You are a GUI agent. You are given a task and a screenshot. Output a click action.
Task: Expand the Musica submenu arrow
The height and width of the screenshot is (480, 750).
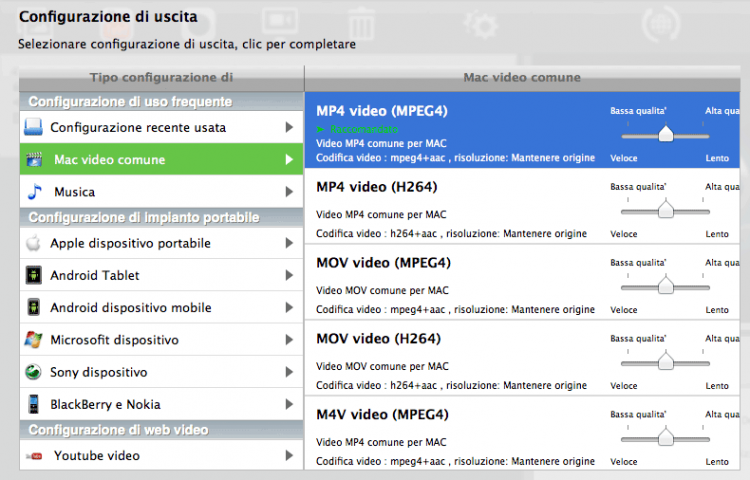point(289,192)
